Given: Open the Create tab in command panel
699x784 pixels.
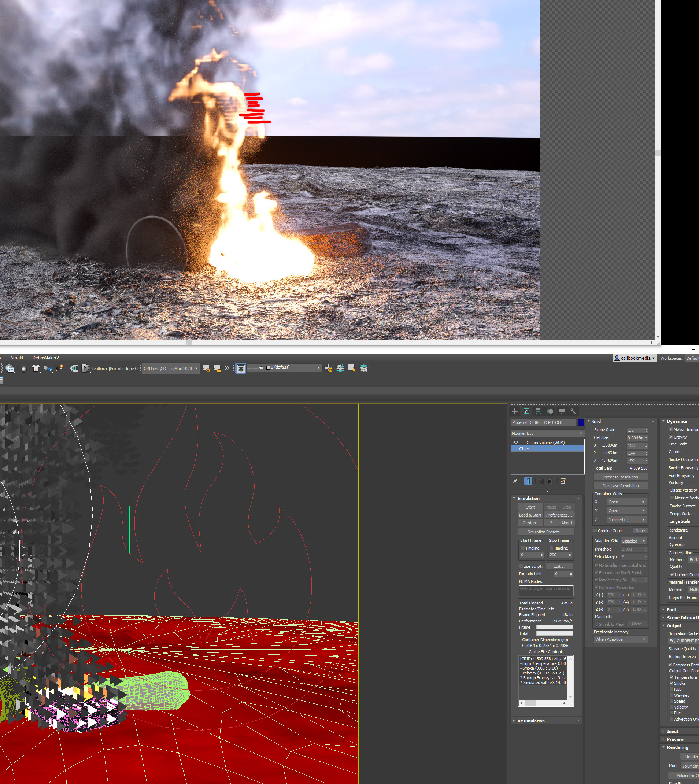Looking at the screenshot, I should click(515, 411).
